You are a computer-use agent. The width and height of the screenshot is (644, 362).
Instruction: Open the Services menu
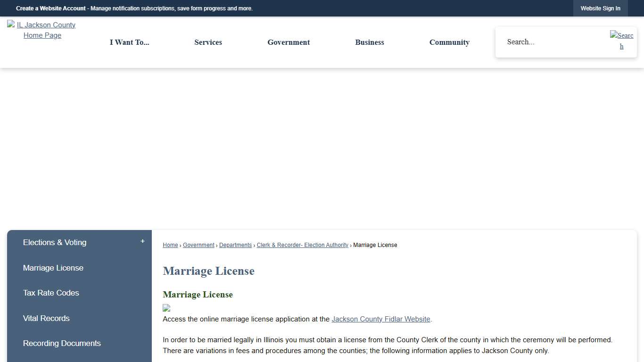(208, 42)
